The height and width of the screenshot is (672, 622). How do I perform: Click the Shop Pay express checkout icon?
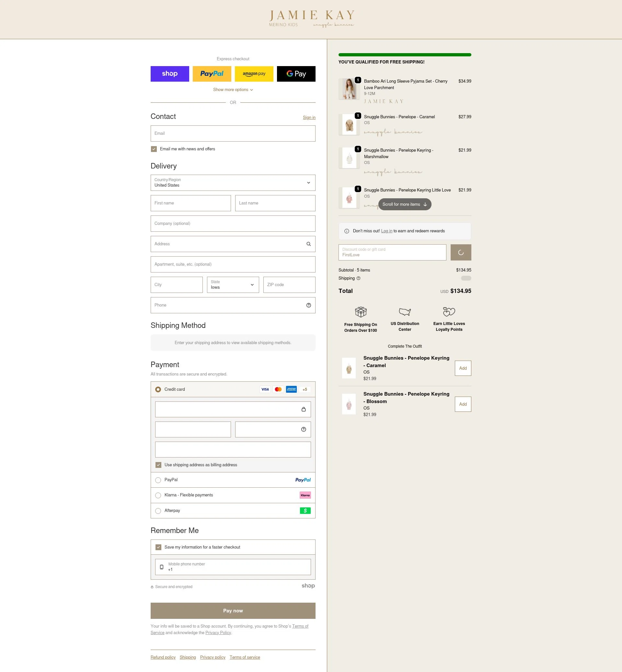(x=170, y=74)
